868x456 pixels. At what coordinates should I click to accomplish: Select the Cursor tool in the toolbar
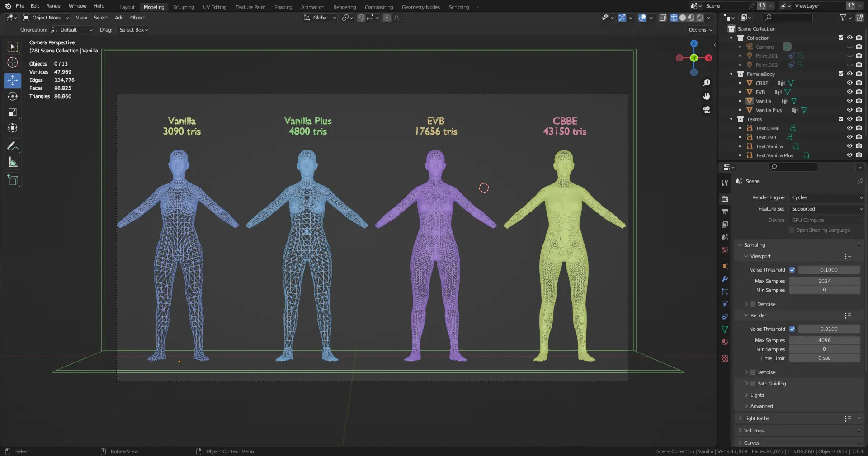point(13,62)
